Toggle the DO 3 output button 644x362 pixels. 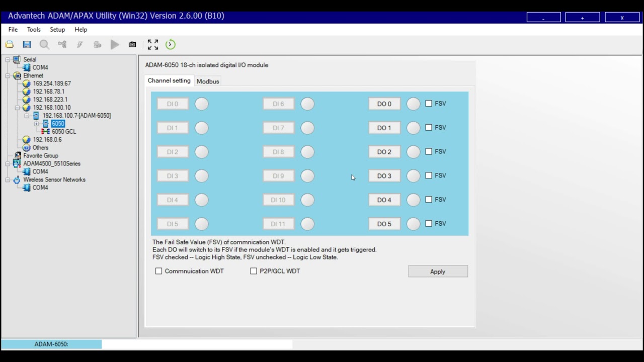384,176
